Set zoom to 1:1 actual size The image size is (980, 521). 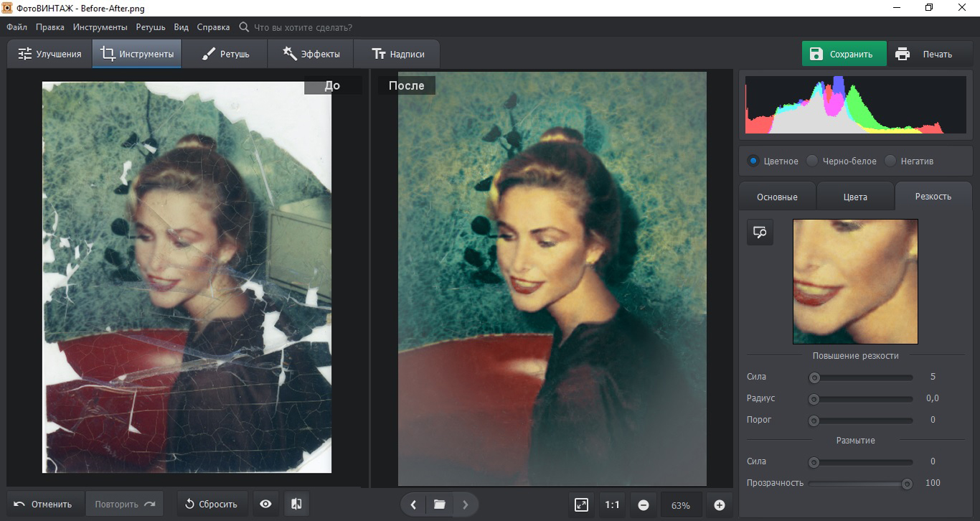tap(612, 505)
